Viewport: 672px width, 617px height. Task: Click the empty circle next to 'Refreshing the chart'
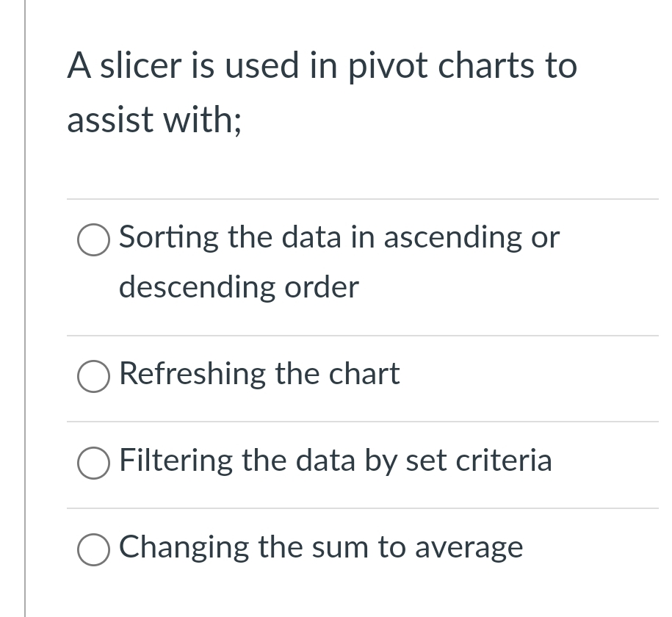point(93,377)
